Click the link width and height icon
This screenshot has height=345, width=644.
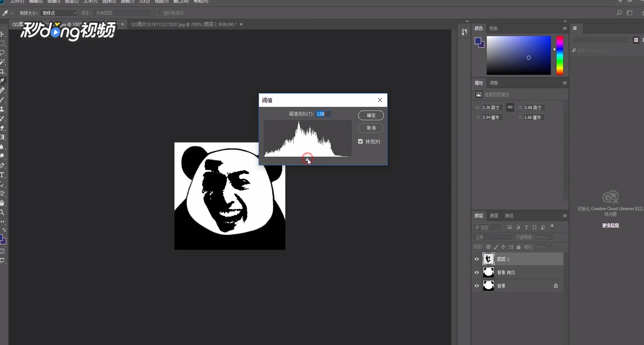click(510, 107)
